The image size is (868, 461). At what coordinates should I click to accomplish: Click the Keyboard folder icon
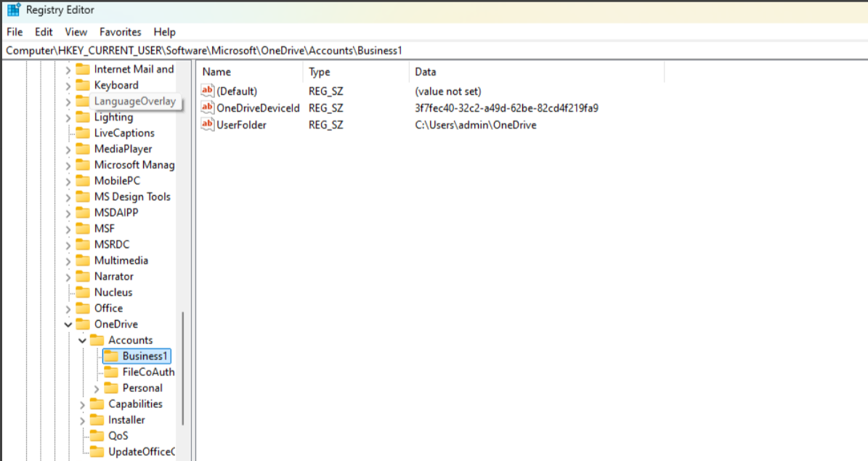(83, 85)
